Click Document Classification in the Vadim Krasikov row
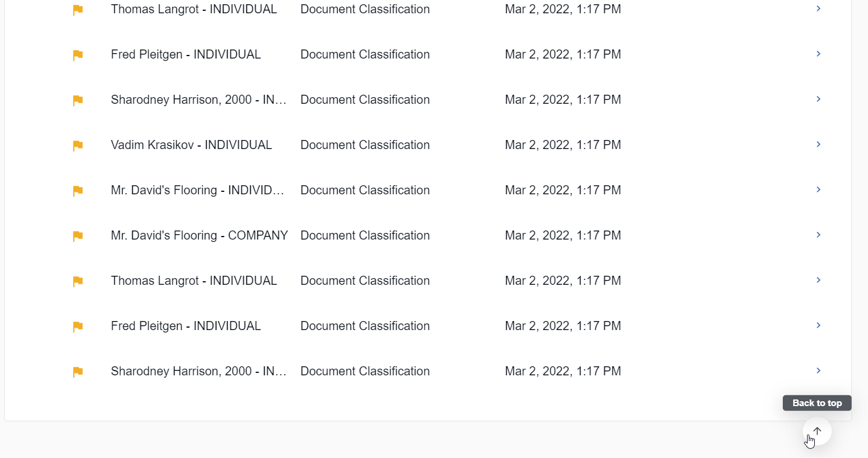Screen dimensions: 868x458 pos(365,145)
